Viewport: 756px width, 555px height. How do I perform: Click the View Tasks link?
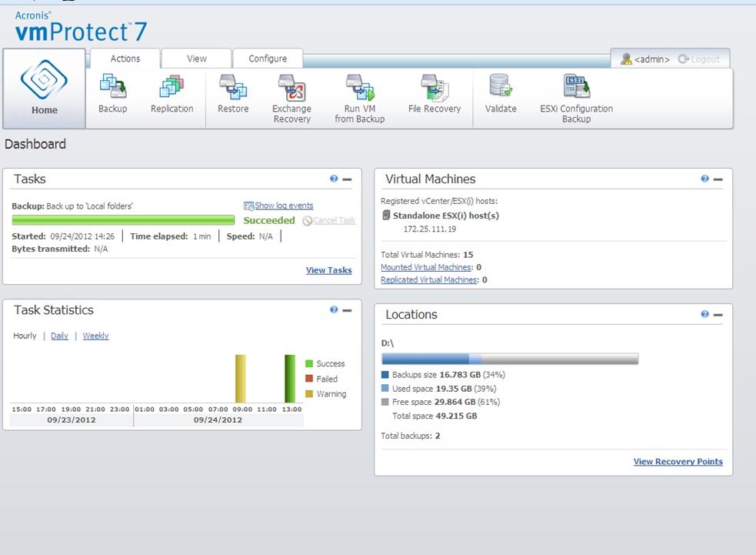(329, 270)
